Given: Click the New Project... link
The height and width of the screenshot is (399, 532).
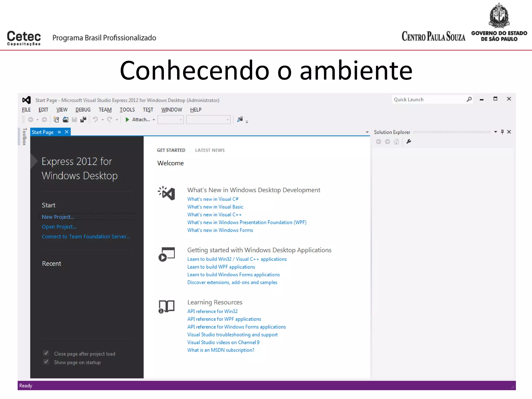Looking at the screenshot, I should tap(58, 217).
